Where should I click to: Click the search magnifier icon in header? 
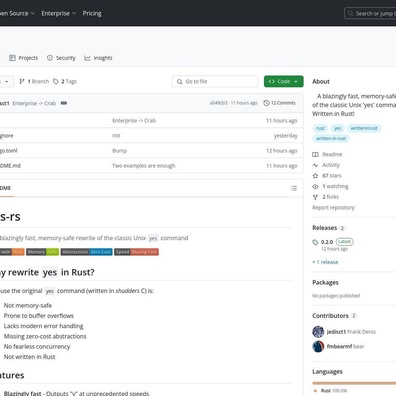(350, 14)
